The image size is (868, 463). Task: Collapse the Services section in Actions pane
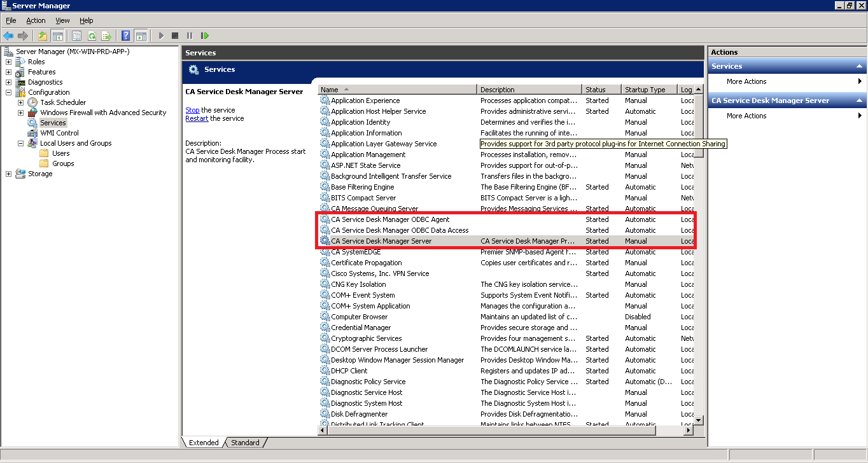[x=859, y=66]
